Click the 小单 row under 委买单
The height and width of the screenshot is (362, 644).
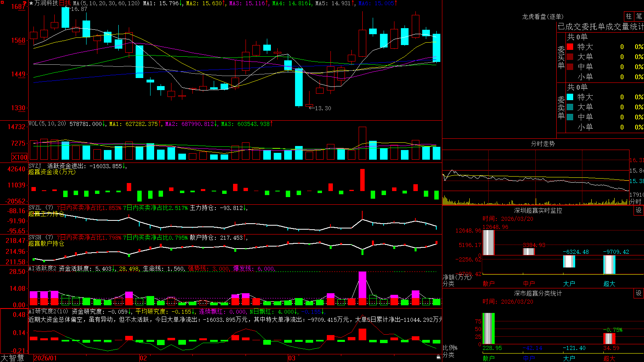pyautogui.click(x=605, y=77)
